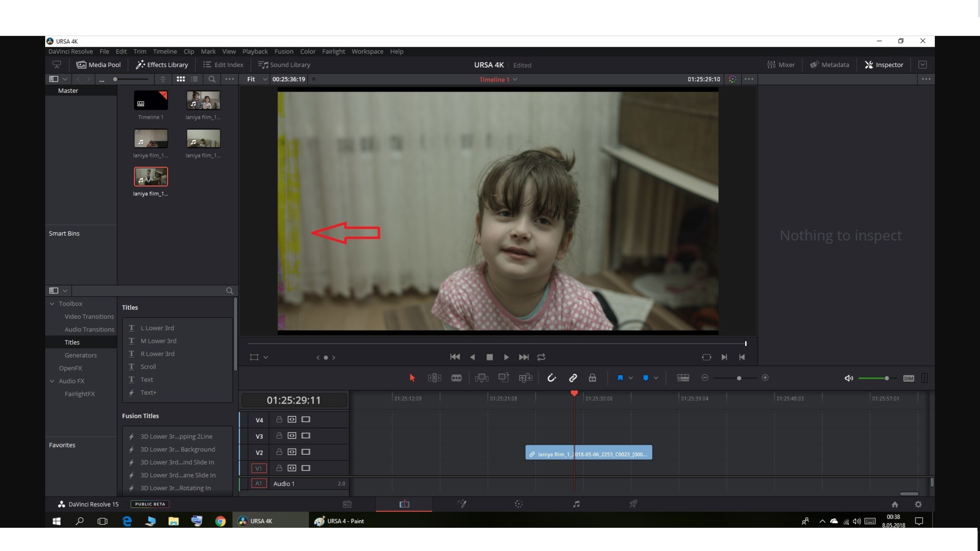Show the audio Mixer panel
Image resolution: width=980 pixels, height=551 pixels.
tap(781, 65)
